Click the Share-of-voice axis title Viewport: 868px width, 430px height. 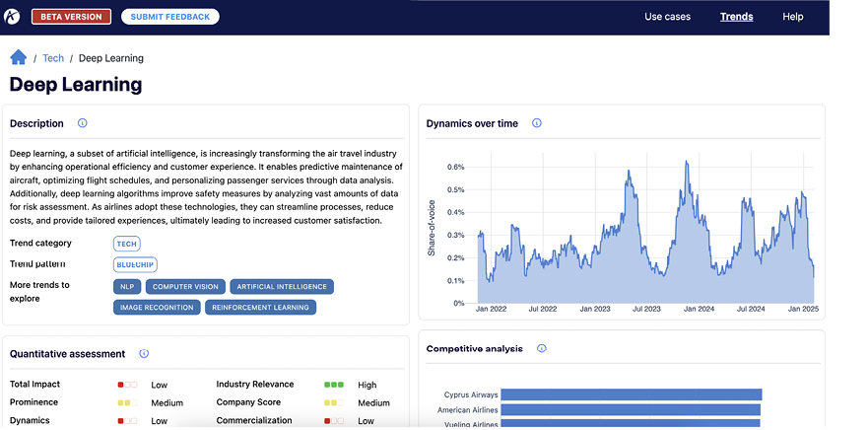click(x=432, y=228)
